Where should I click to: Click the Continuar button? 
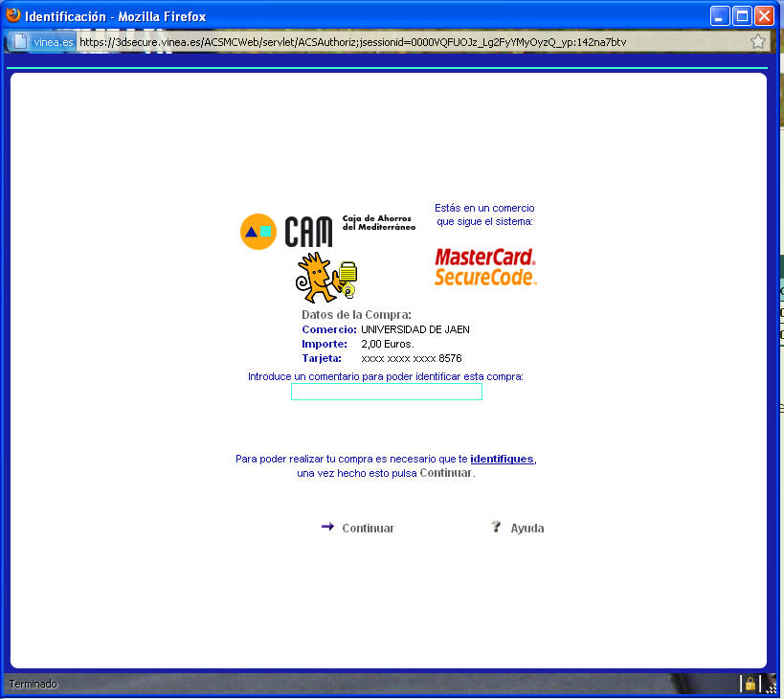(368, 528)
